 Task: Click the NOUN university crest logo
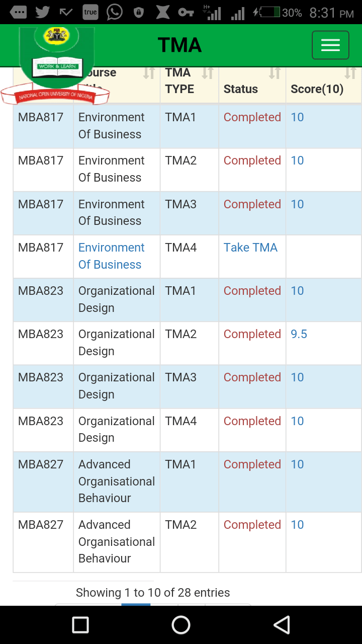(57, 60)
